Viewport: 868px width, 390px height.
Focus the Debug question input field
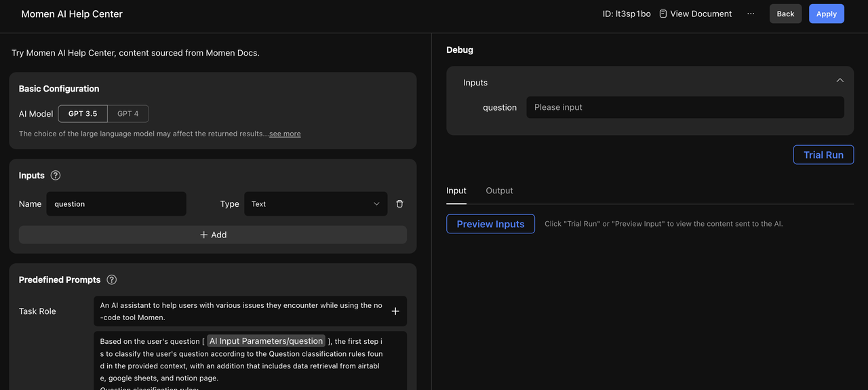(x=685, y=107)
